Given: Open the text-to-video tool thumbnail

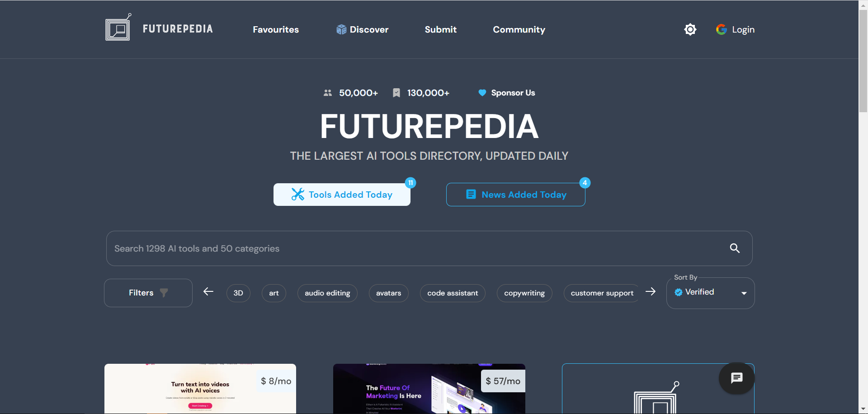Looking at the screenshot, I should pos(200,389).
